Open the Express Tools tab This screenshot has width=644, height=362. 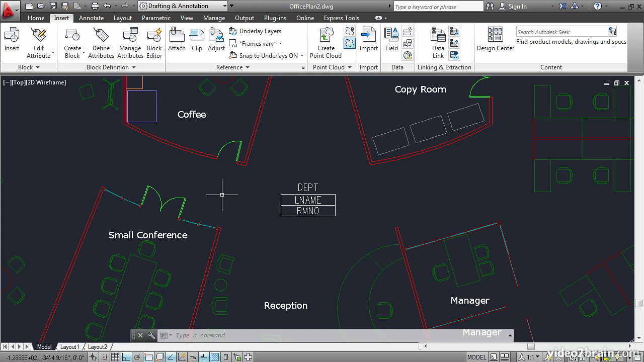click(x=342, y=18)
